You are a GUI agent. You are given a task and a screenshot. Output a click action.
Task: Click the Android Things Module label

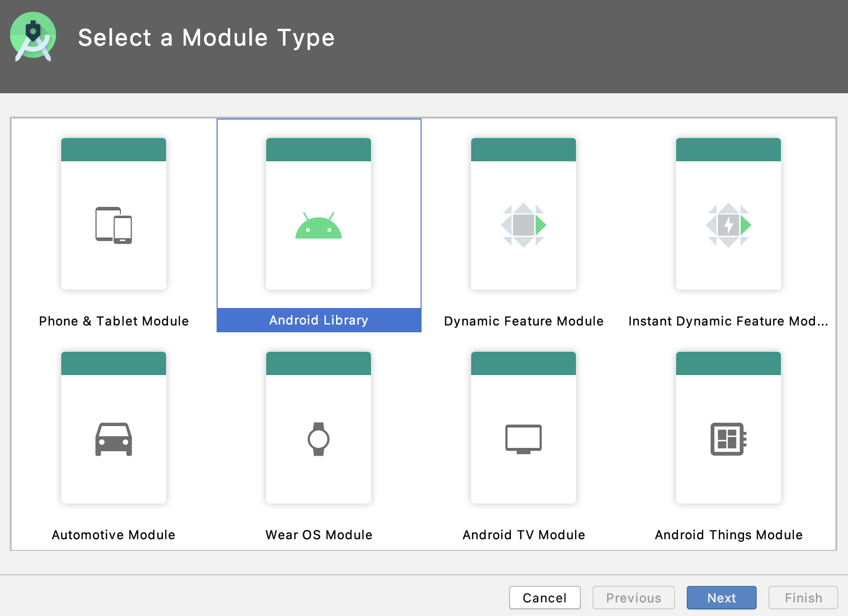[729, 535]
